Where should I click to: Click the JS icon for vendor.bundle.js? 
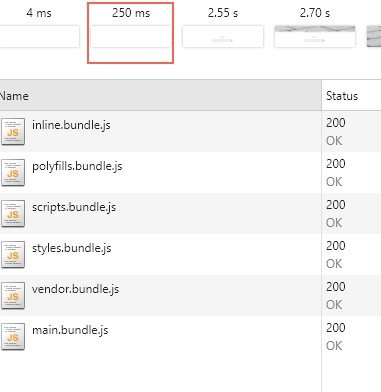click(13, 296)
